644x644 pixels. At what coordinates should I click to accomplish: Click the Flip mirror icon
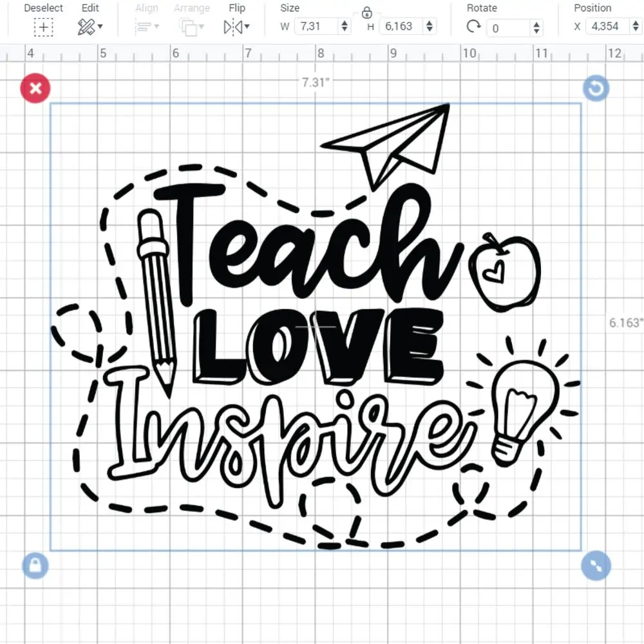point(233,27)
